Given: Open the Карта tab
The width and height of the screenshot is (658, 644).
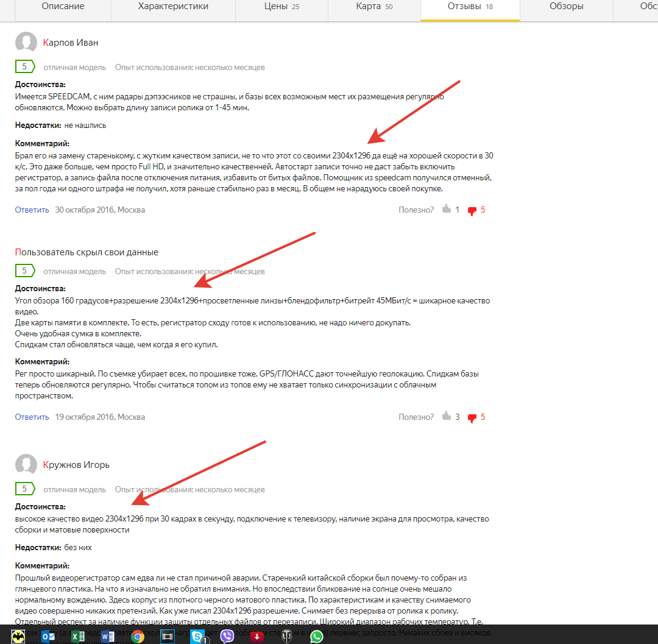Looking at the screenshot, I should tap(374, 6).
